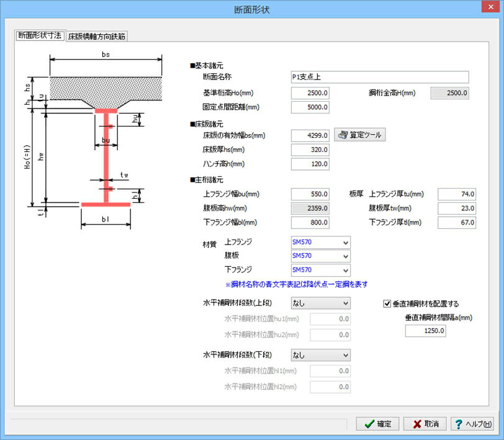The image size is (504, 440).
Task: Click the ハンチ高h input field
Action: (x=310, y=164)
